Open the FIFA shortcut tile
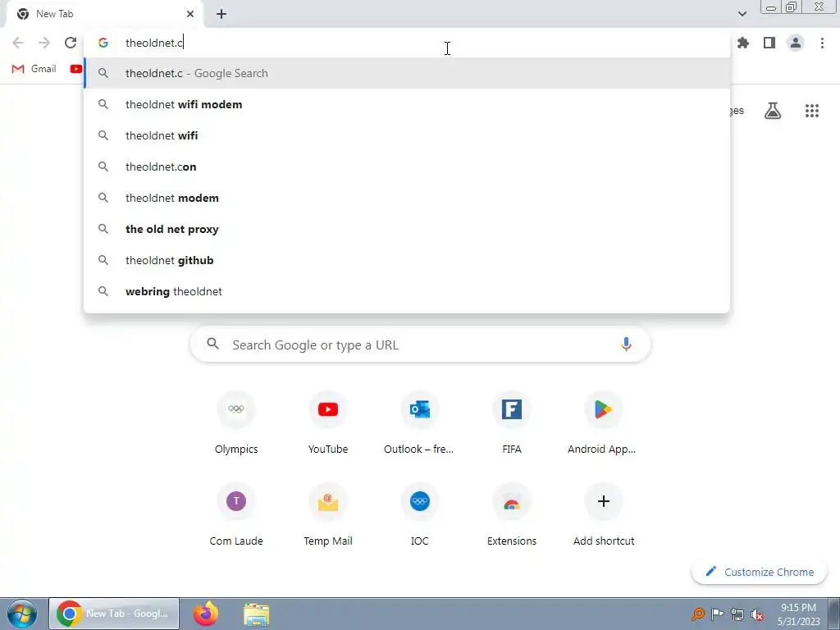The image size is (840, 630). tap(512, 423)
